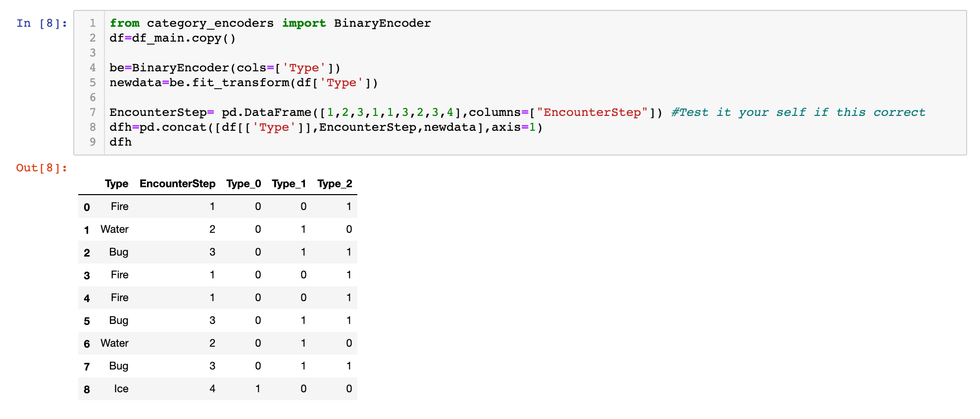Click EncounterStep value 4 in Ice row
The image size is (980, 419).
[212, 389]
